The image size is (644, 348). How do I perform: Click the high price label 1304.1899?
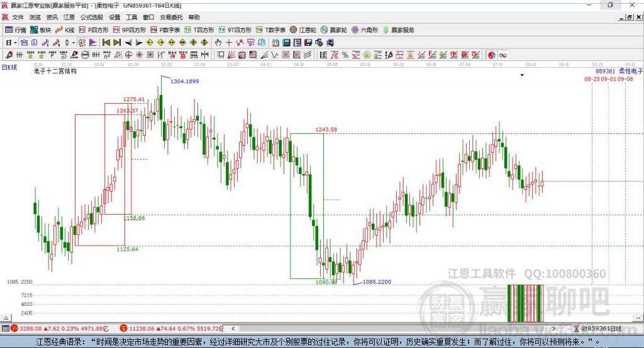click(184, 81)
